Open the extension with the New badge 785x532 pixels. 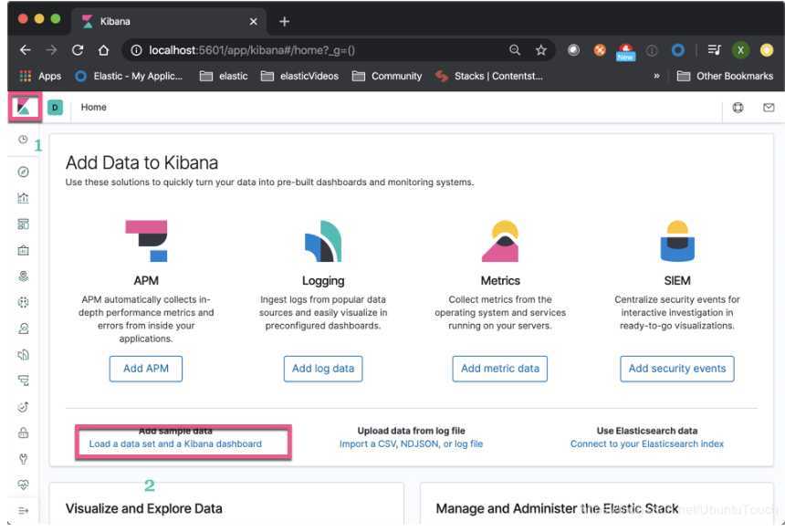626,51
